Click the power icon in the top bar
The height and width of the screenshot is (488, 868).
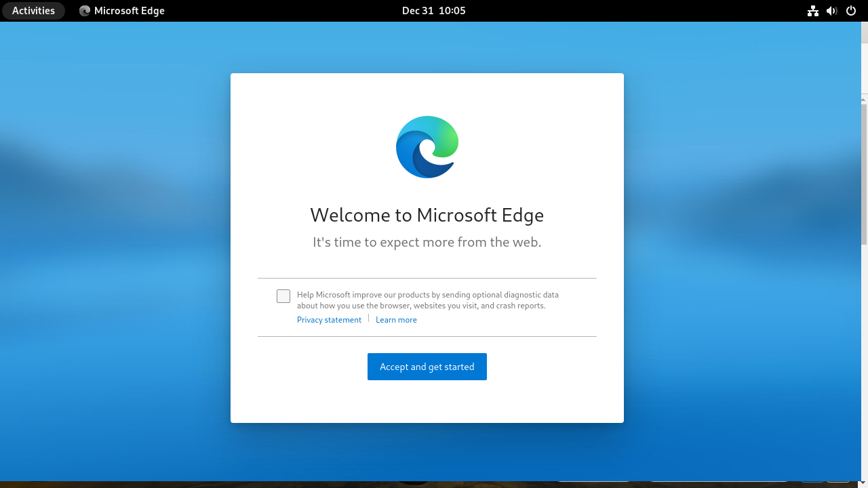coord(850,10)
